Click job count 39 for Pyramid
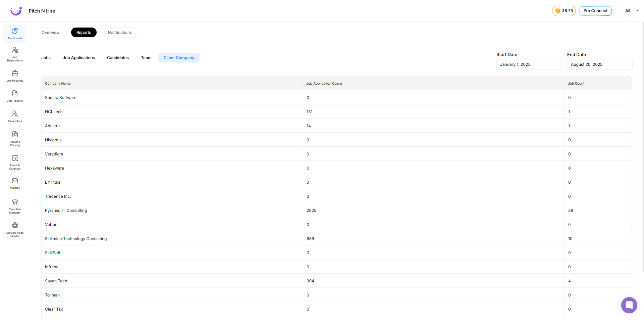This screenshot has height=320, width=644. click(571, 211)
